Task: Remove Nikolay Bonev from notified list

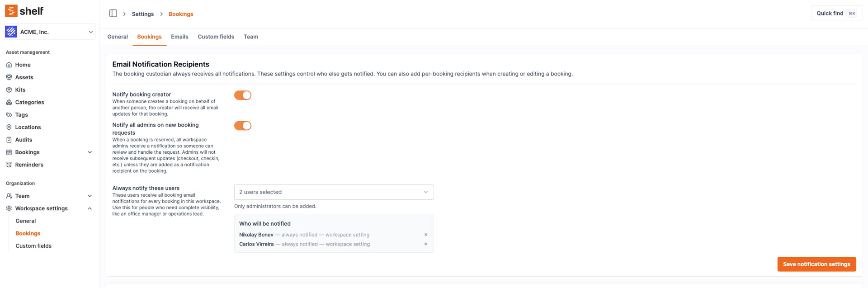Action: pyautogui.click(x=425, y=235)
